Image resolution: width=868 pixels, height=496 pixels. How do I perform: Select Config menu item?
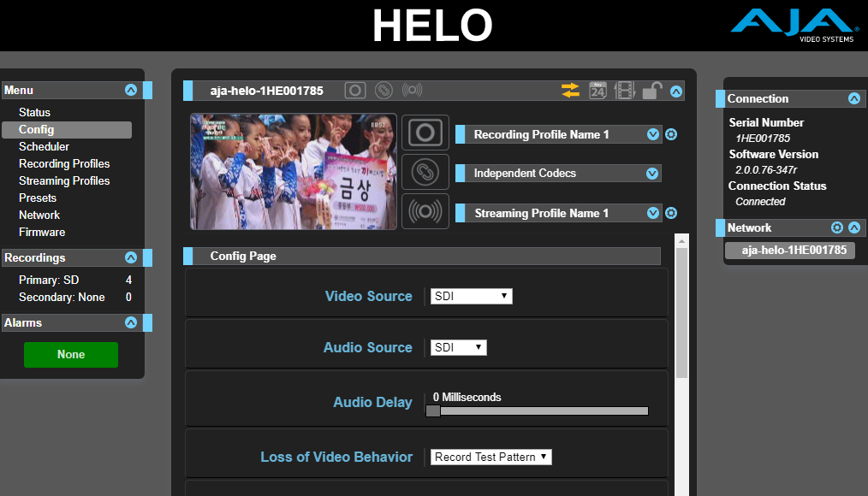click(67, 129)
